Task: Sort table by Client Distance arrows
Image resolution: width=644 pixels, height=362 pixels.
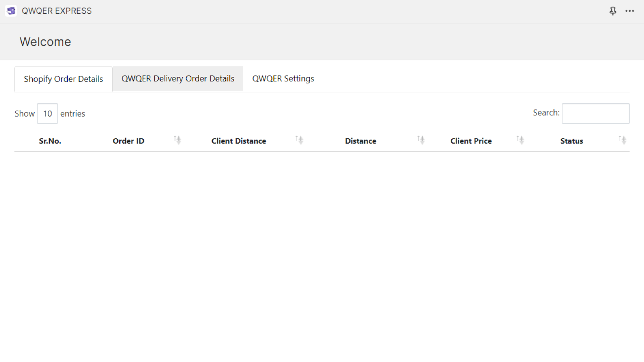Action: 299,140
